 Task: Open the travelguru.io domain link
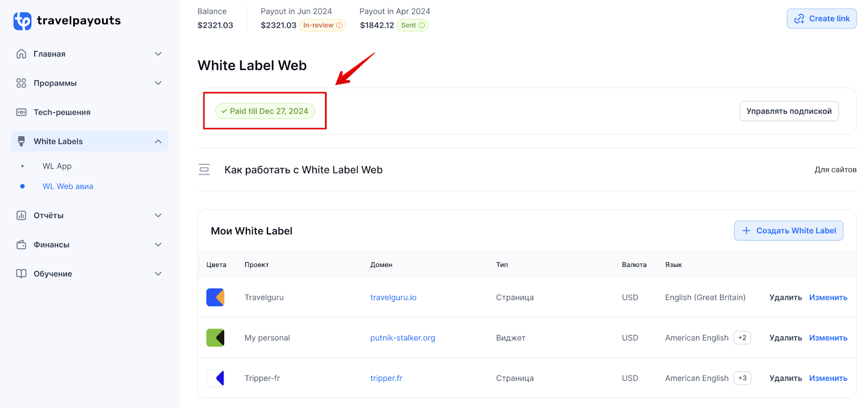[393, 297]
